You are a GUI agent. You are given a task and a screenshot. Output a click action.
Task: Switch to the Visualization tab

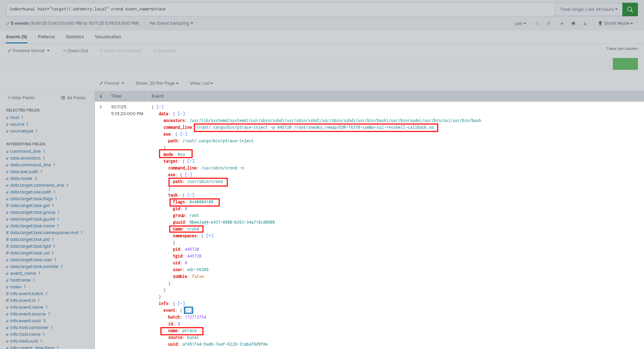point(108,37)
